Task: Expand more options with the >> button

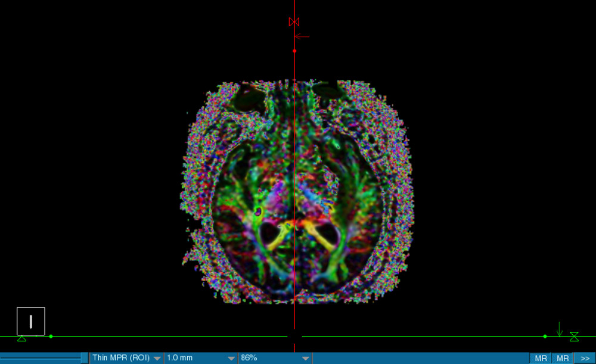Action: [585, 358]
